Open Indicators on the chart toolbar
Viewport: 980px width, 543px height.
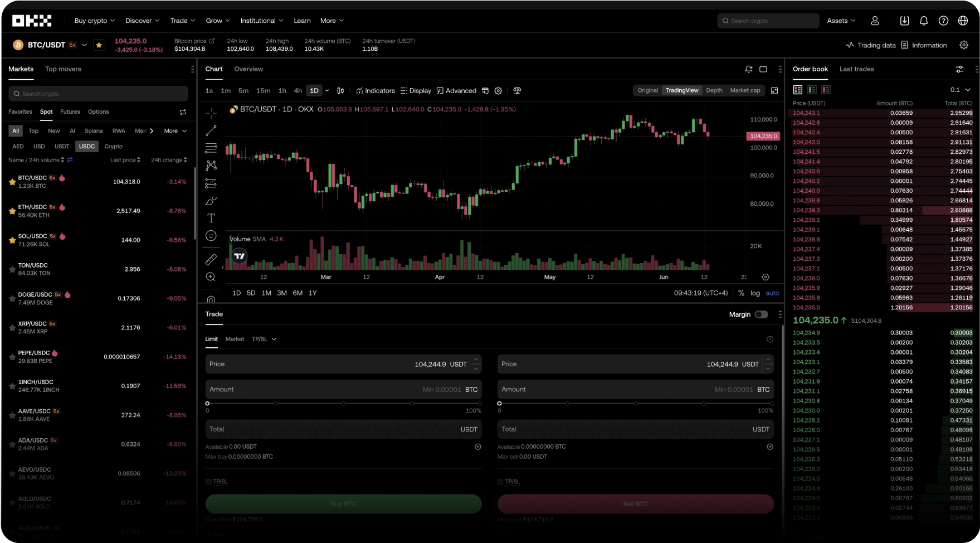click(x=375, y=90)
